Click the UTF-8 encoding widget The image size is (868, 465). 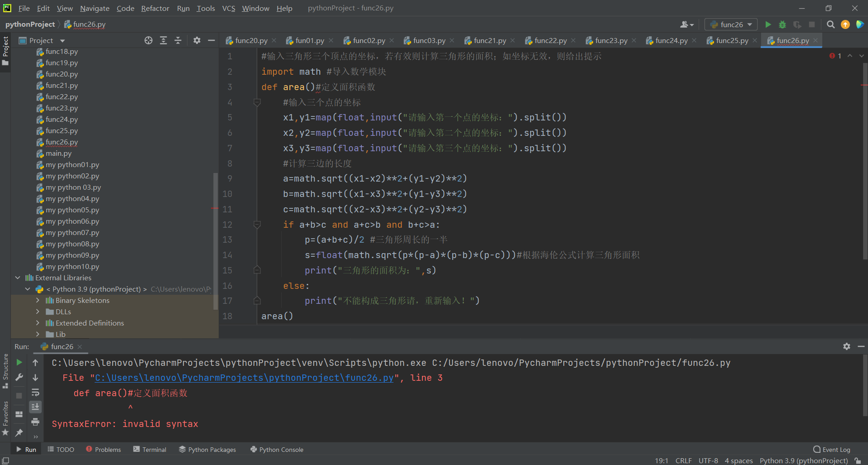click(708, 460)
